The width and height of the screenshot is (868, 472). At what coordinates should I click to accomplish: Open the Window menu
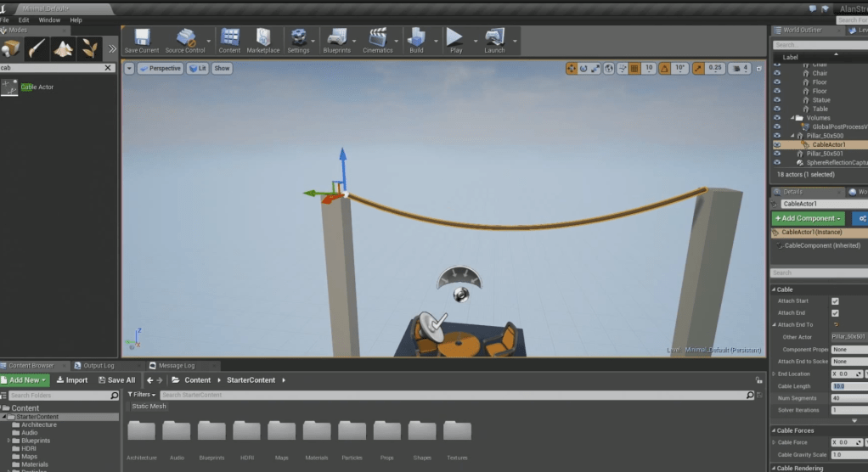(x=49, y=20)
